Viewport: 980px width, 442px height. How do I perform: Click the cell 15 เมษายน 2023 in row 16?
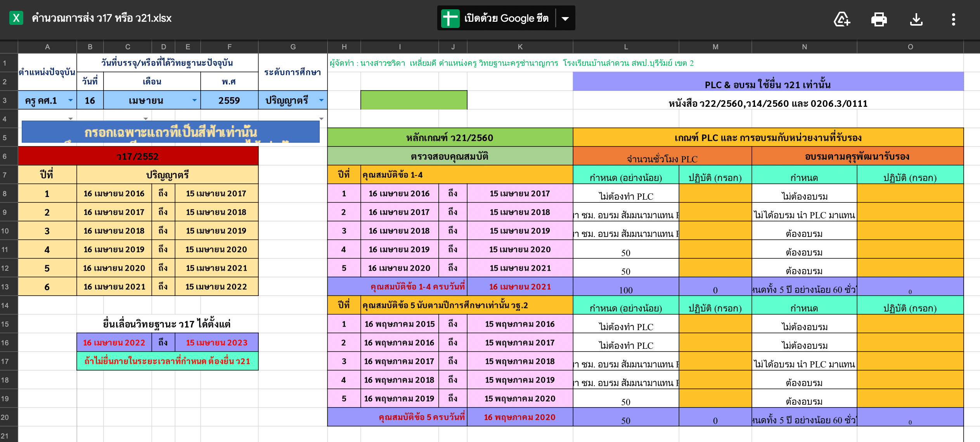(216, 343)
